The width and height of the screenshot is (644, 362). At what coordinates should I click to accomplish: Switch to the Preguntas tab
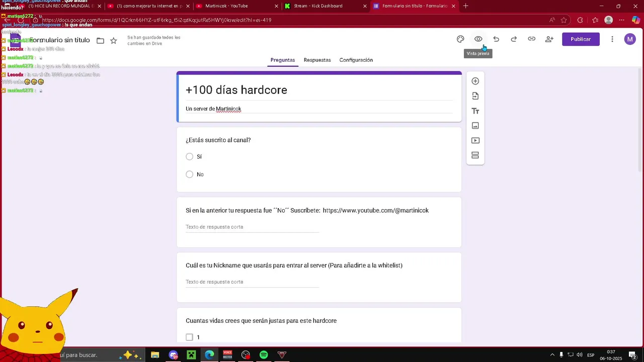(283, 60)
